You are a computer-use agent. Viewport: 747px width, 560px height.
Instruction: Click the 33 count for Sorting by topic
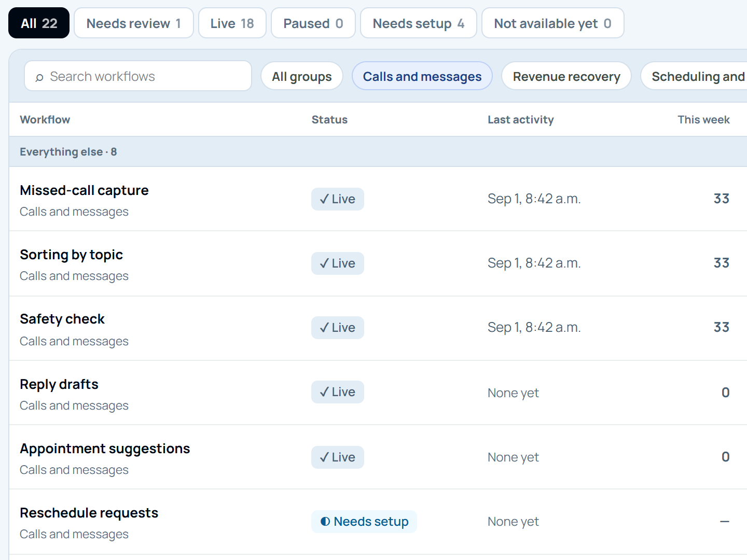pos(722,263)
